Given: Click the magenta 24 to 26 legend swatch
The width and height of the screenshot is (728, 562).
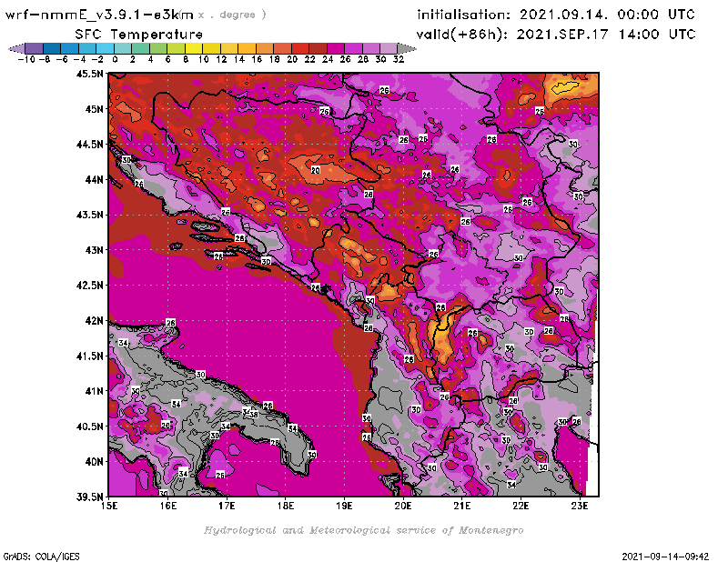Looking at the screenshot, I should click(x=336, y=48).
